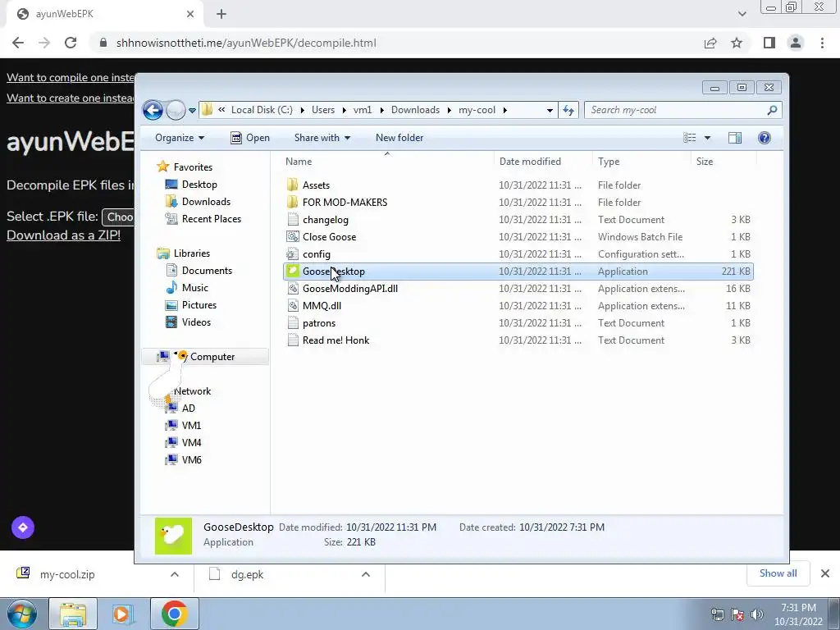
Task: Click purple round button on webpage
Action: (x=22, y=527)
